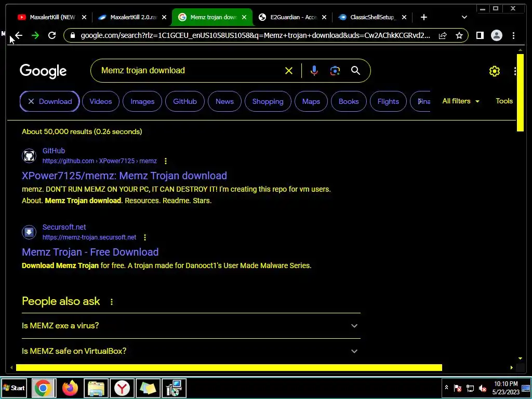Open Google quick settings gear
Image resolution: width=532 pixels, height=399 pixels.
495,71
